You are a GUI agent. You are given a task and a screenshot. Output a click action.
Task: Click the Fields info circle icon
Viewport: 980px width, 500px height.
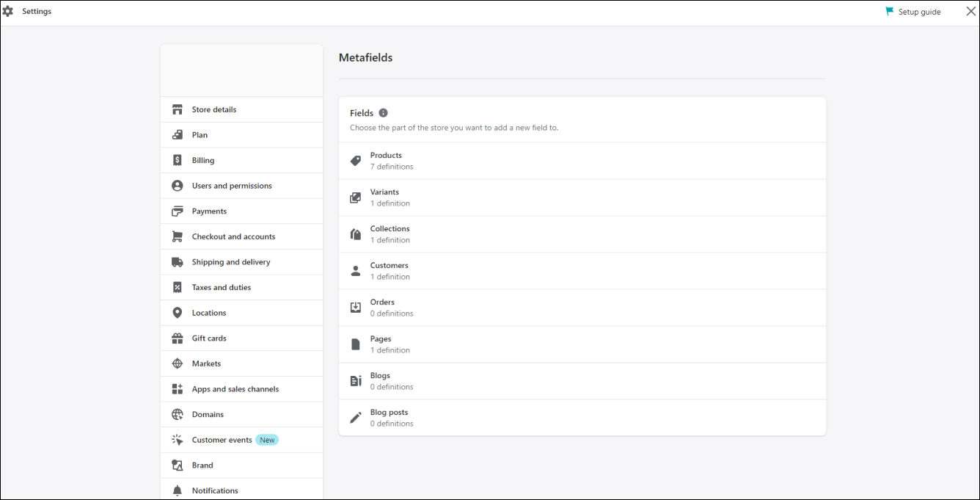click(383, 113)
